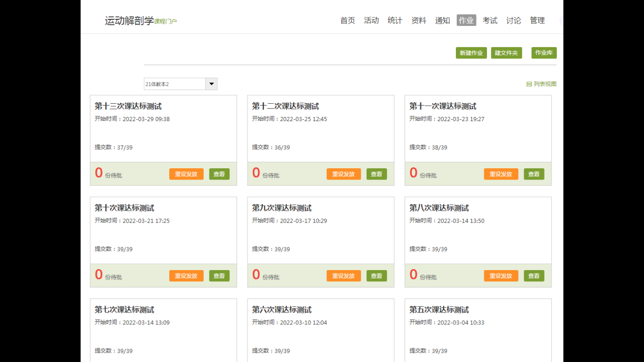This screenshot has height=362, width=644.
Task: Open the 统计 navigation item
Action: coord(395,20)
